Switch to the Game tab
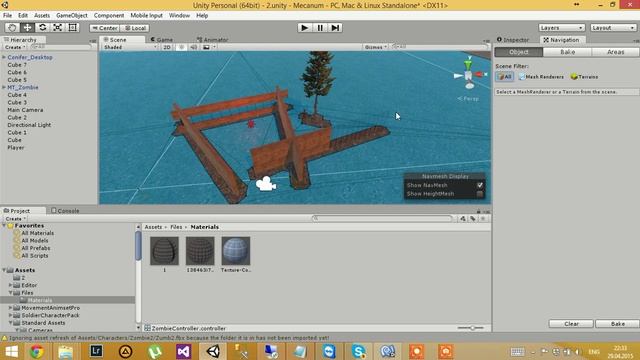 (x=162, y=40)
